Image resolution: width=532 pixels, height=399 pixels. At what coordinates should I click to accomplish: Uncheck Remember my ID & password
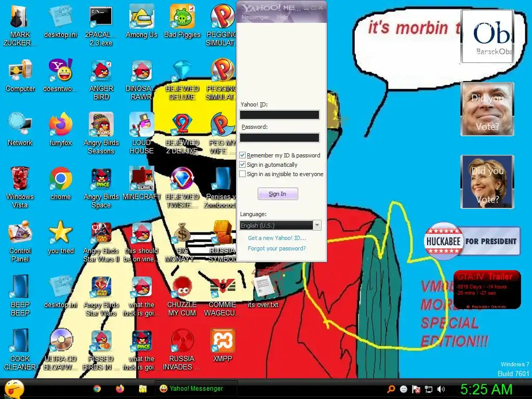[242, 155]
